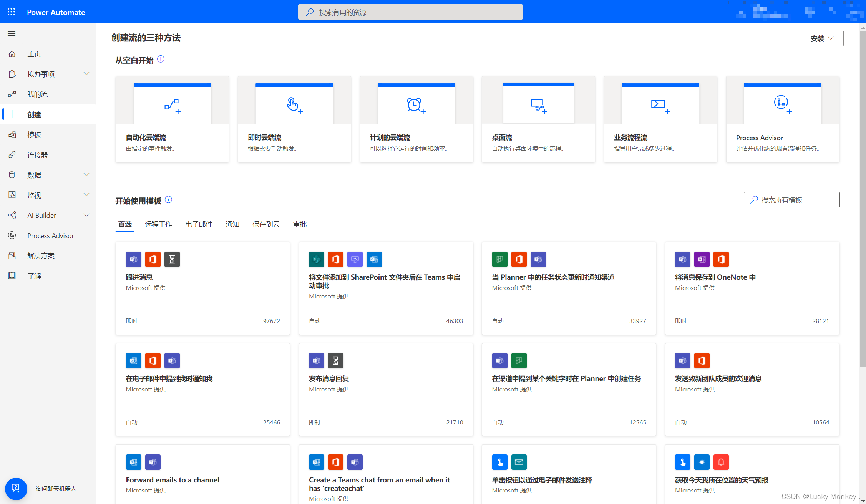Open the 连接器 sidebar page

click(x=37, y=155)
